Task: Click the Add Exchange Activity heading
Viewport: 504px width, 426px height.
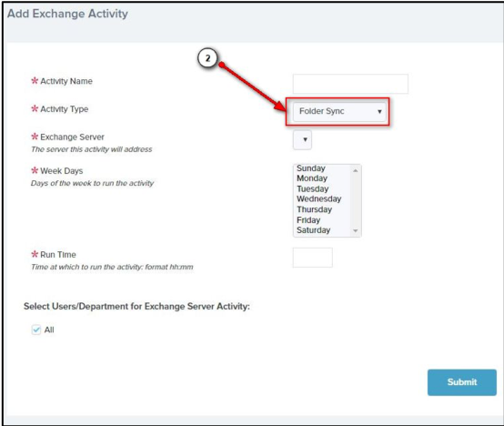Action: [x=67, y=14]
